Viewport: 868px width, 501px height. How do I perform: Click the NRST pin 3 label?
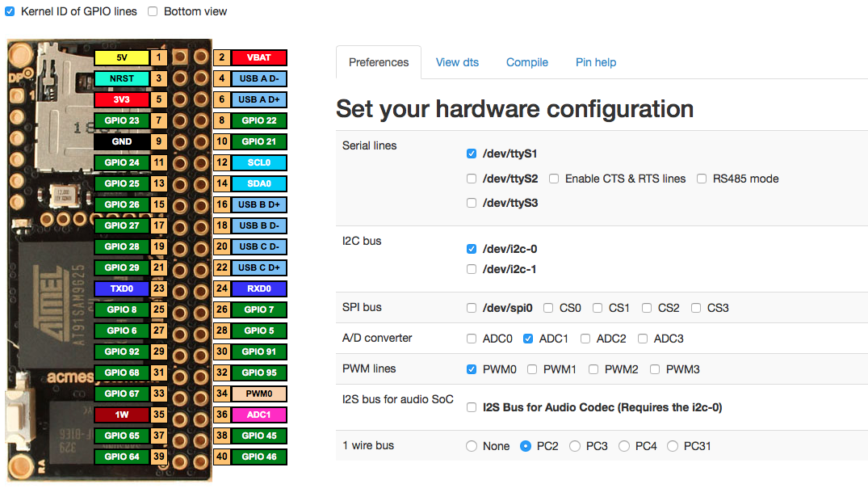[122, 79]
